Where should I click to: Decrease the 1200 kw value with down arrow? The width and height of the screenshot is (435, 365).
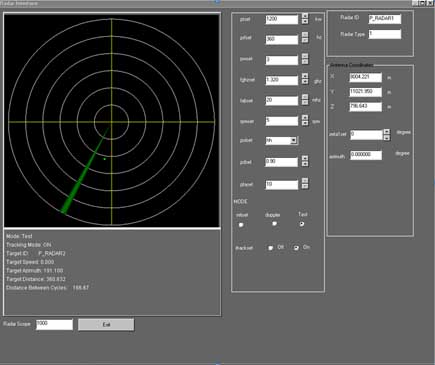(305, 21)
